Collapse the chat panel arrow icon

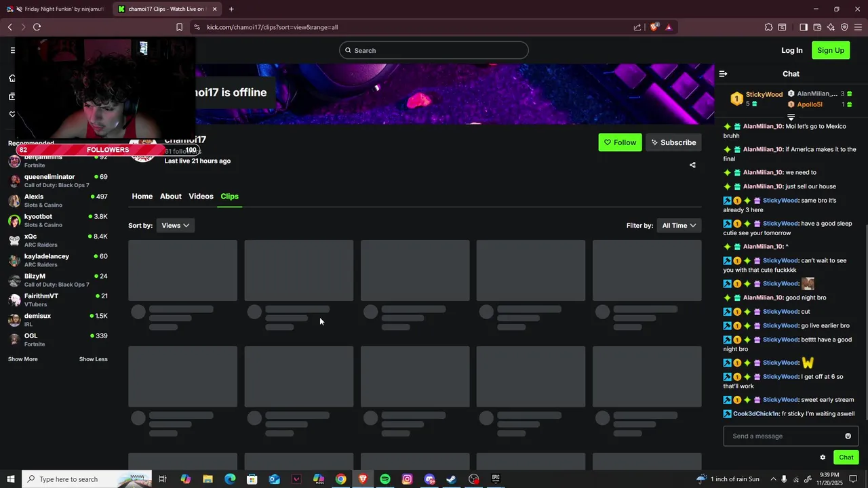coord(723,74)
